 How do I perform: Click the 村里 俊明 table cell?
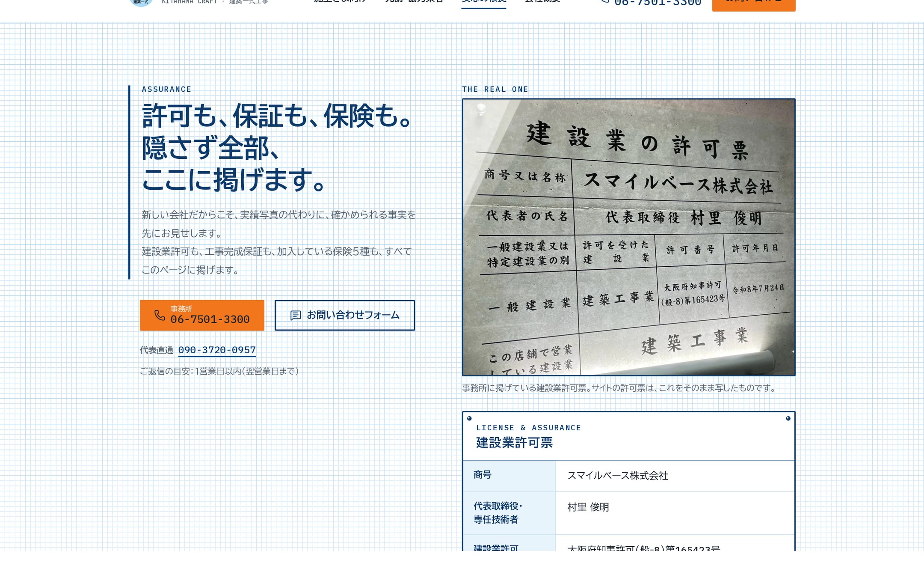tap(675, 513)
